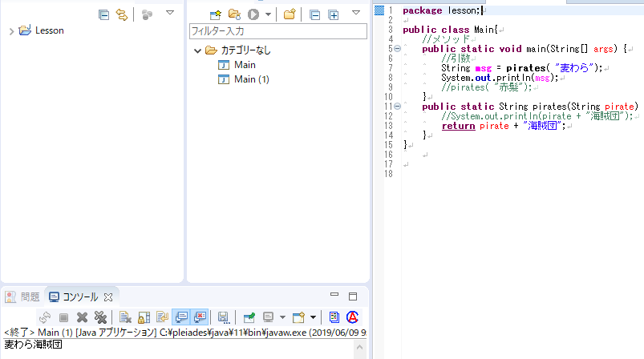Click the red circled A console icon
The width and height of the screenshot is (644, 359).
click(352, 317)
